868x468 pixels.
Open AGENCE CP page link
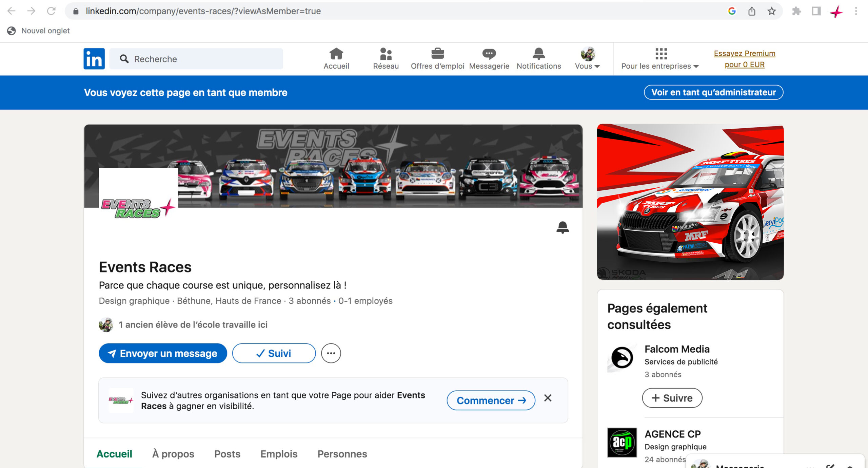click(x=672, y=434)
